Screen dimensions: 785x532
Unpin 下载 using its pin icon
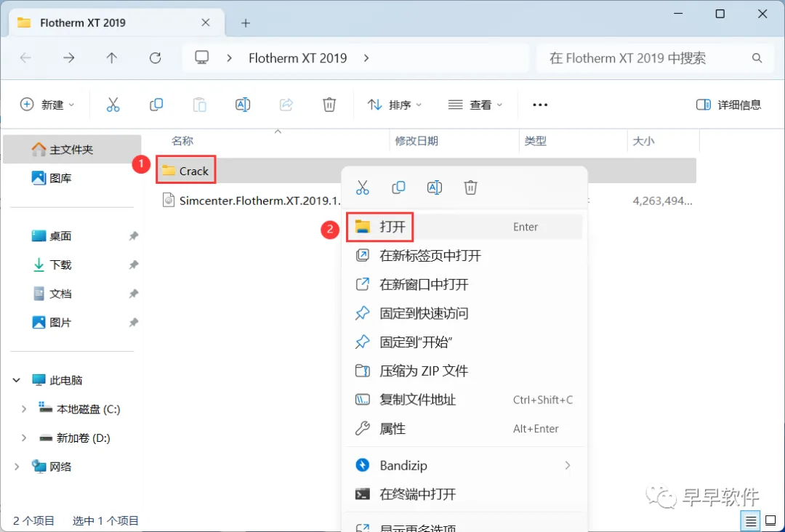click(133, 265)
